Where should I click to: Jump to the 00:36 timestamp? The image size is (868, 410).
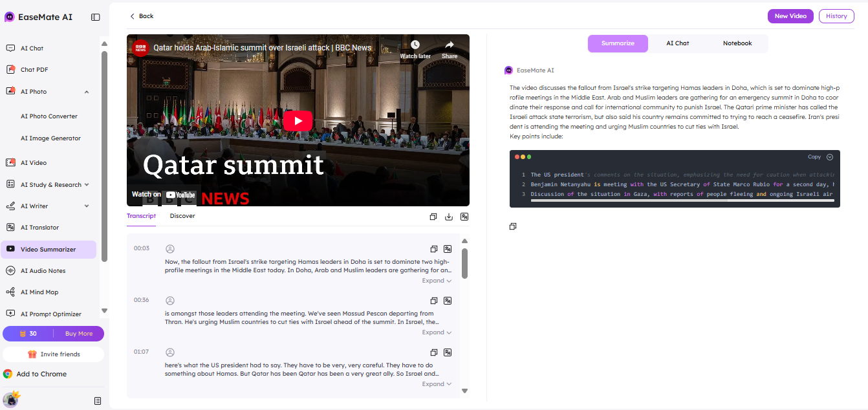coord(142,300)
